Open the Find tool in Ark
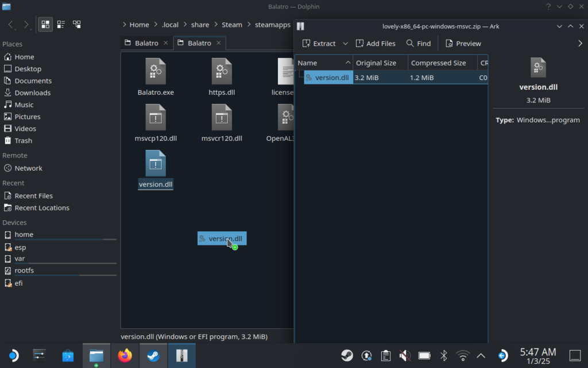Screen dimensions: 588x368 (x=419, y=43)
